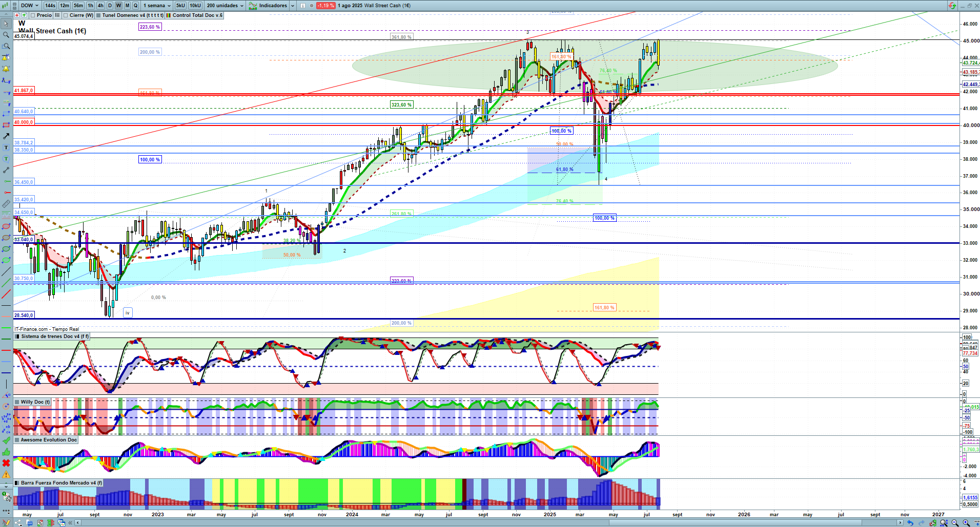Viewport: 980px width, 527px height.
Task: Select the D daily timeframe
Action: click(110, 6)
